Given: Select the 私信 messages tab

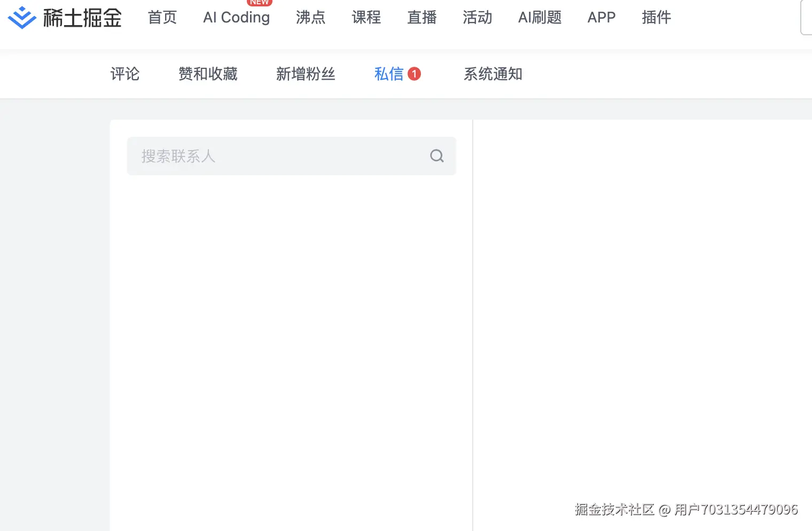Looking at the screenshot, I should click(x=388, y=74).
